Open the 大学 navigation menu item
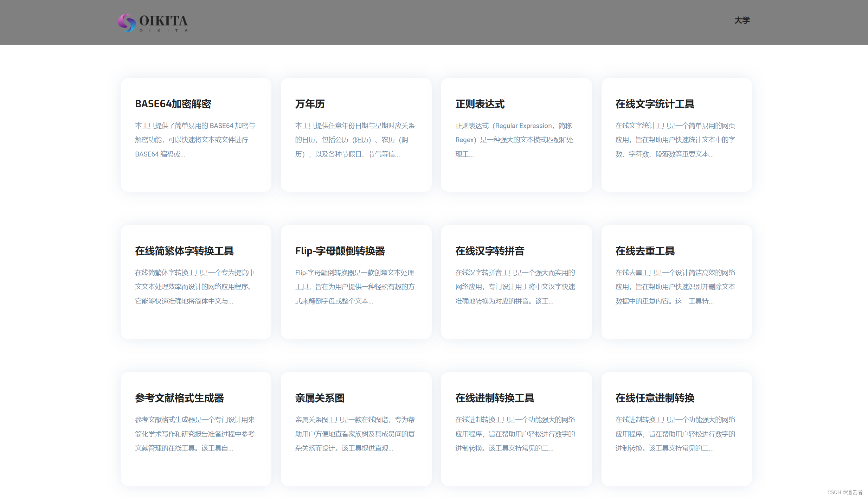This screenshot has height=498, width=868. pyautogui.click(x=742, y=20)
